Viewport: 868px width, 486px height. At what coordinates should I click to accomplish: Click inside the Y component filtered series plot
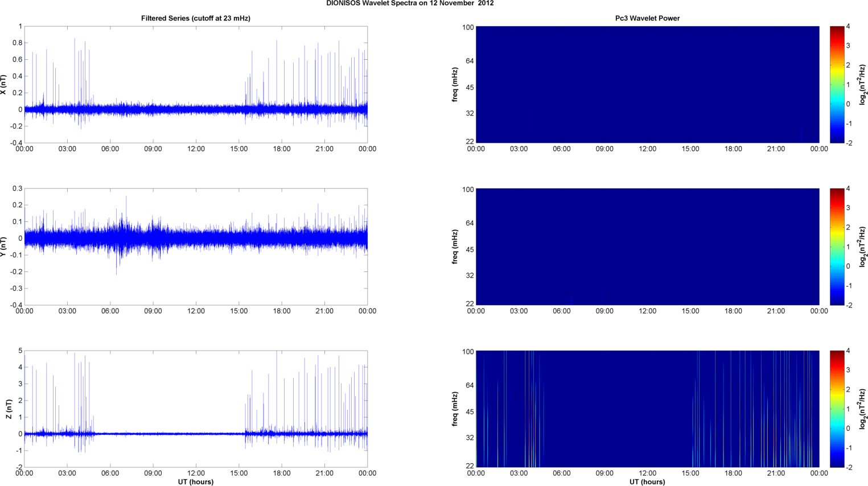[196, 247]
